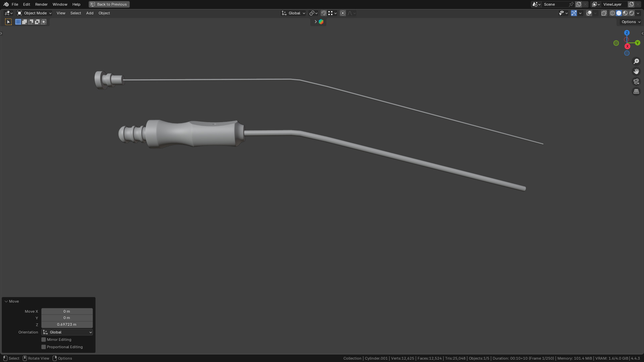Open snapping element options dropdown
The height and width of the screenshot is (362, 644).
point(332,13)
